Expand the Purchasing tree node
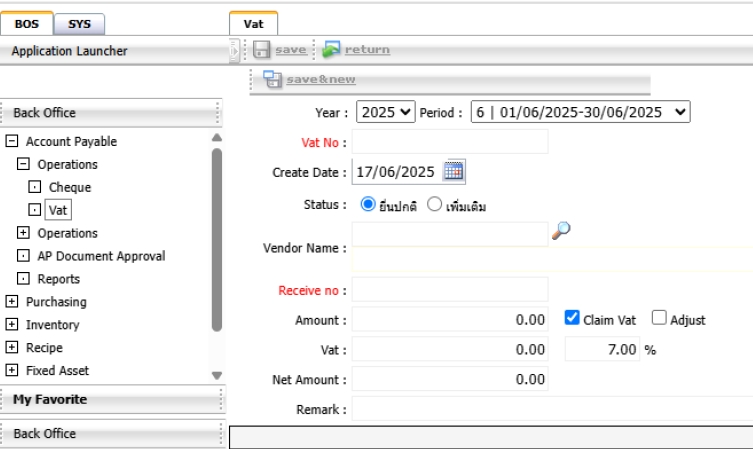Image resolution: width=753 pixels, height=449 pixels. coord(12,302)
